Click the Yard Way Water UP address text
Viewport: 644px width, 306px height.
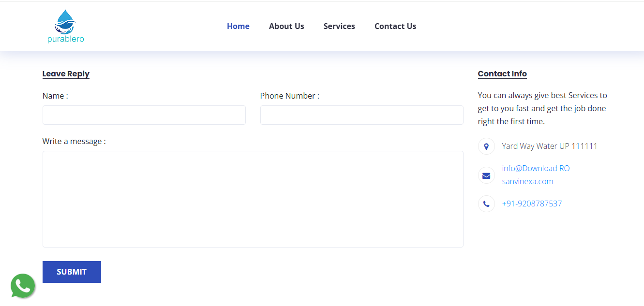point(549,146)
